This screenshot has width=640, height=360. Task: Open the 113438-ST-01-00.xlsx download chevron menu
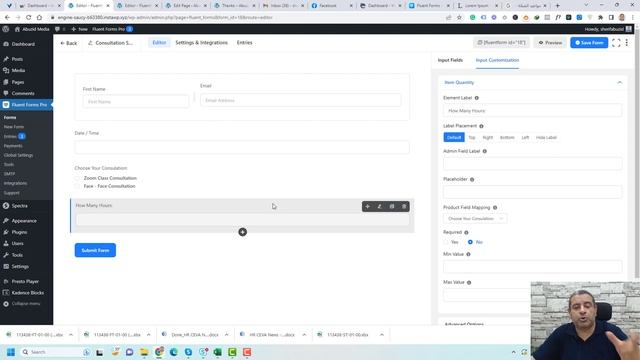pyautogui.click(x=382, y=335)
